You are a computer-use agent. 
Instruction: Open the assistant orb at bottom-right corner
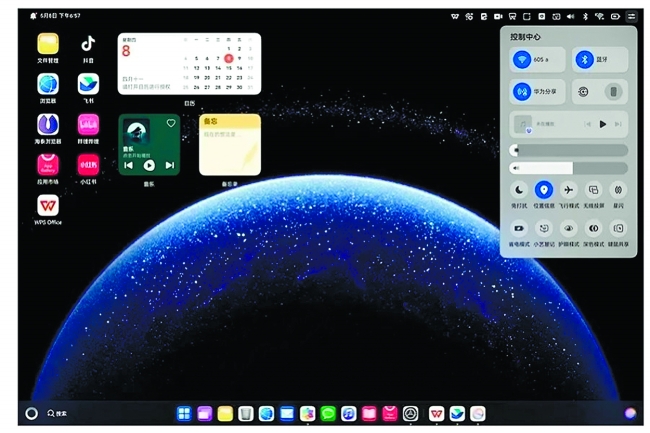(630, 413)
